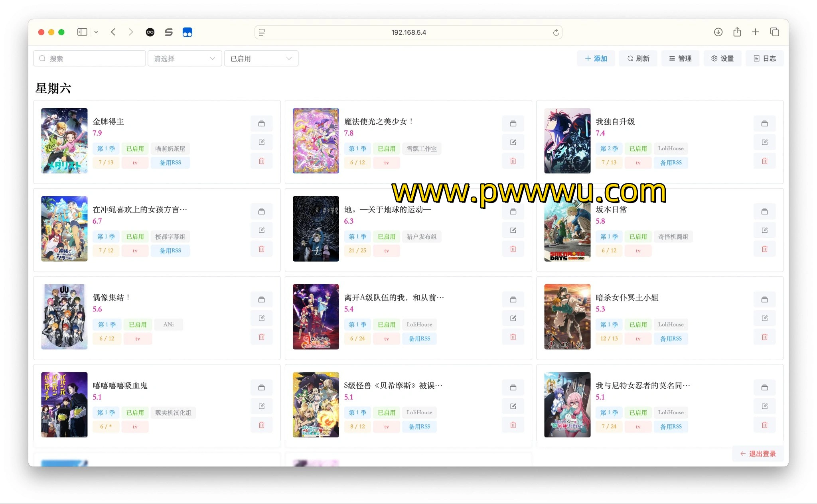The image size is (817, 504).
Task: Open the infinity extension icon
Action: click(150, 32)
